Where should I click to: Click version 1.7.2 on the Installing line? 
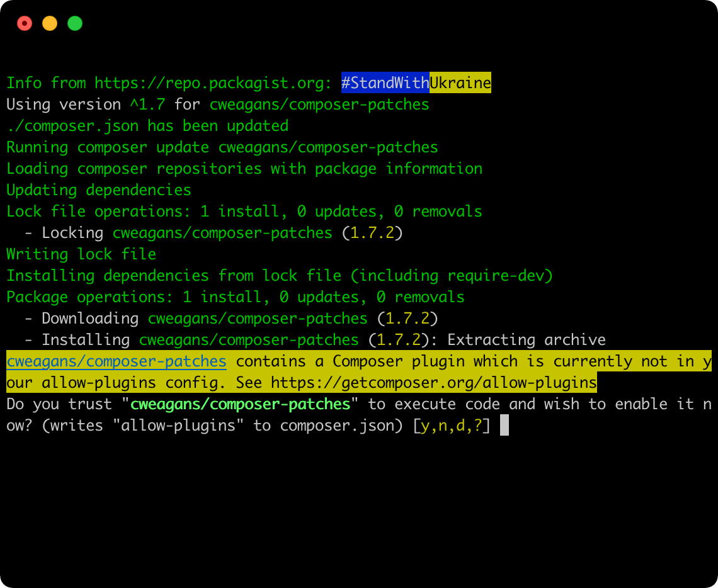point(399,340)
